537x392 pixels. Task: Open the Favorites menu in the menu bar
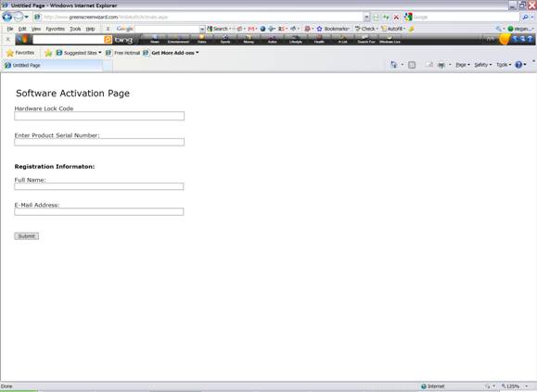pos(55,29)
